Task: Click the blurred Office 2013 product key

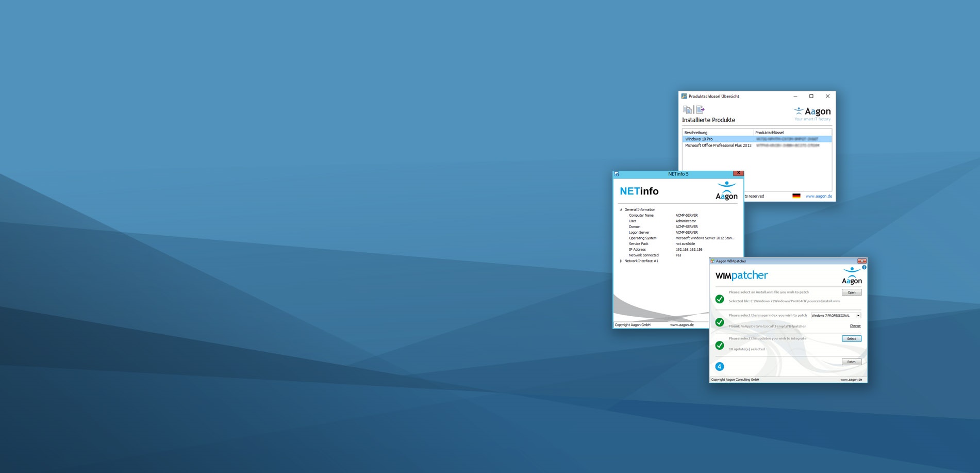Action: tap(788, 145)
